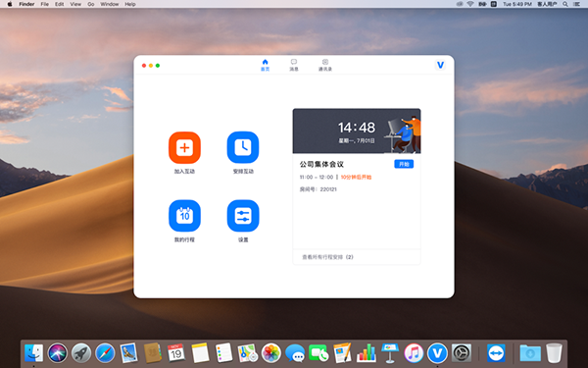The width and height of the screenshot is (588, 368).
Task: Open Finder from the dock
Action: click(x=33, y=353)
